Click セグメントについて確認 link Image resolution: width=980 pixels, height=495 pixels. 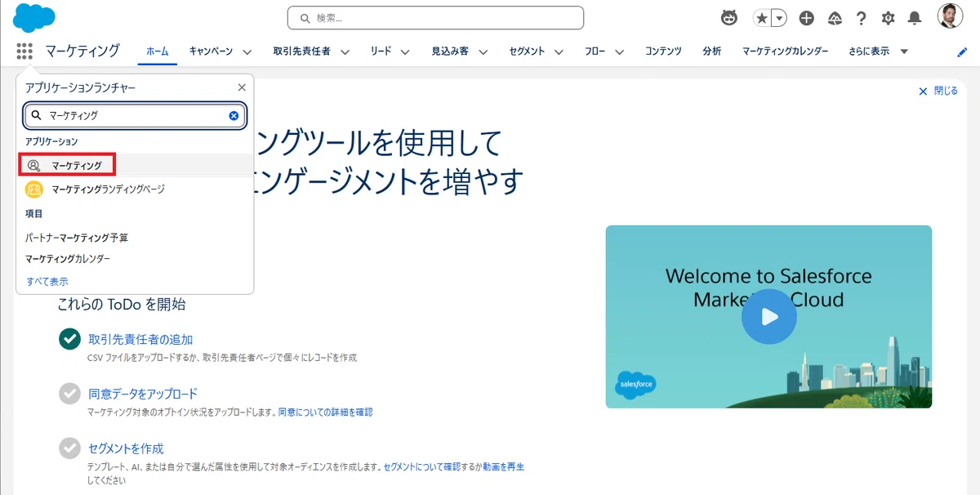[x=421, y=467]
